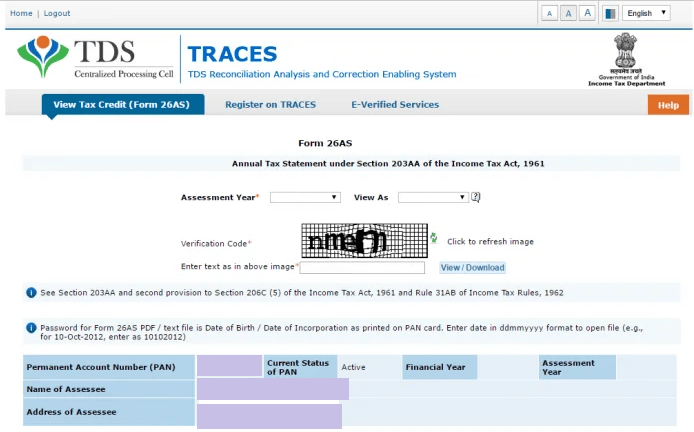
Task: Click the color contrast theme icon
Action: tap(610, 13)
